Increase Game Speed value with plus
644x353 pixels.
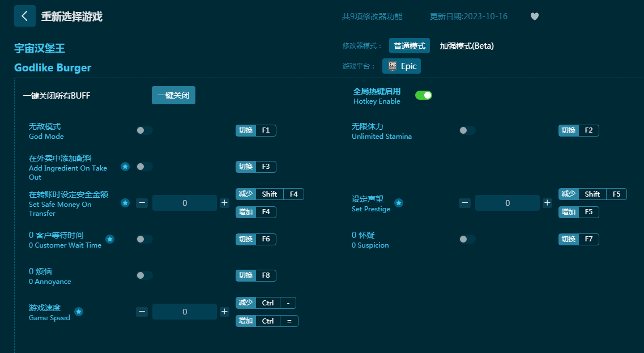point(224,312)
